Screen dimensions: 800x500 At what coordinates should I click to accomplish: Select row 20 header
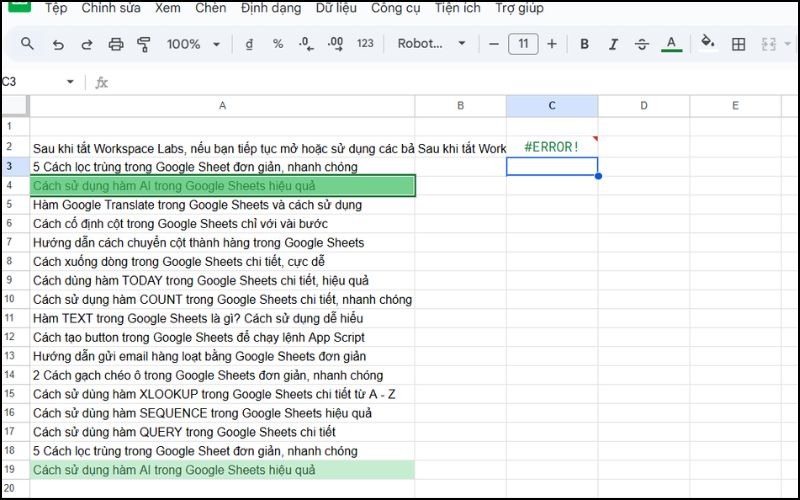click(x=15, y=488)
